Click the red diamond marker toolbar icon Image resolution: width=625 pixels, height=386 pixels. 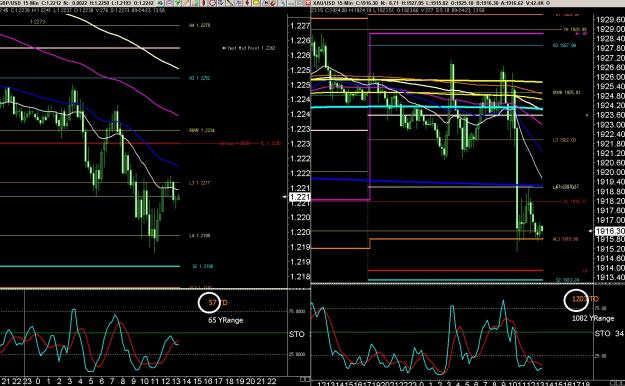pos(248,3)
